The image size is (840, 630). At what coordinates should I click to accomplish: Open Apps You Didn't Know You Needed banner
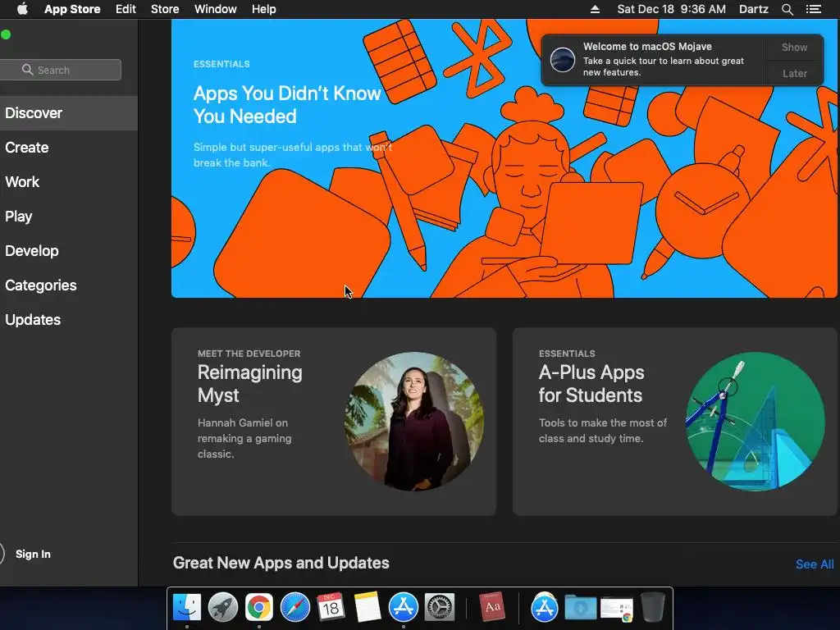pos(504,158)
